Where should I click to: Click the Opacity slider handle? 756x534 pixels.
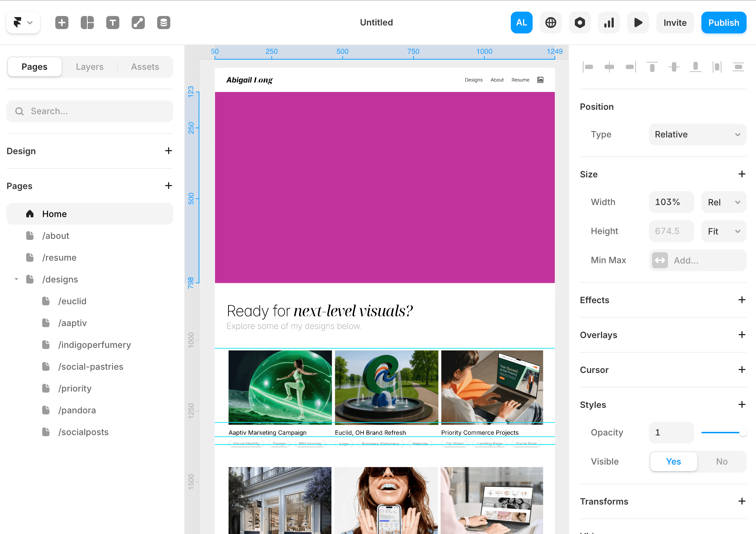point(743,433)
